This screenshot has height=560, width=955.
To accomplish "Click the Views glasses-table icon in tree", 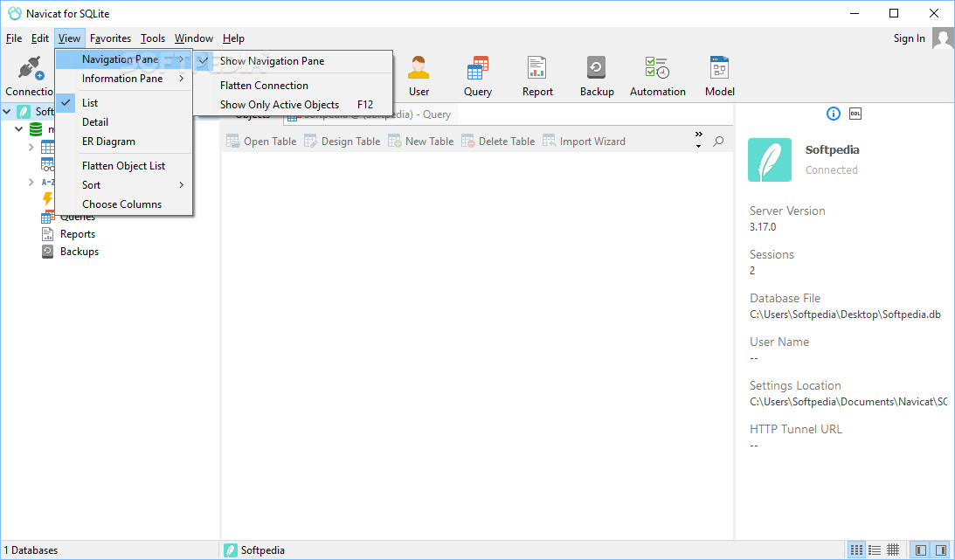I will point(47,164).
